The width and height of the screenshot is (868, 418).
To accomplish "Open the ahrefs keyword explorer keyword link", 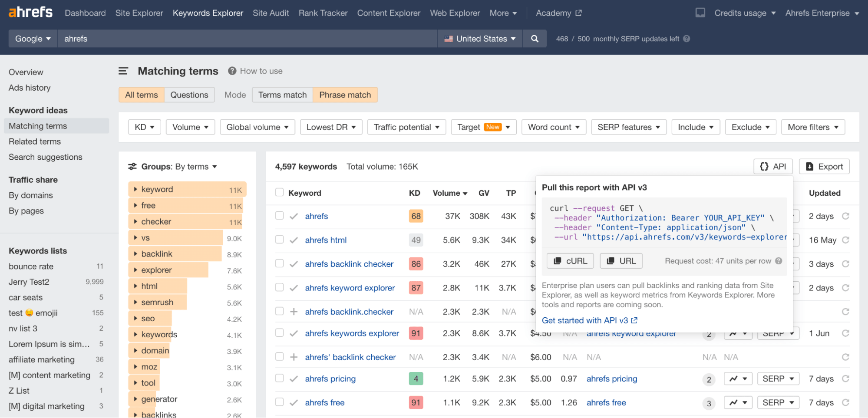I will coord(350,287).
